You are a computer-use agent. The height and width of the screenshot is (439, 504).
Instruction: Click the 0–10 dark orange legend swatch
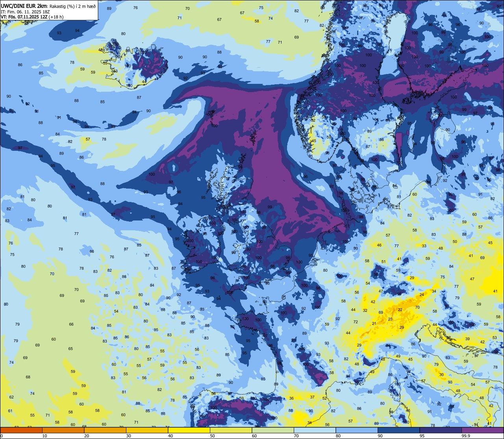tap(21, 430)
